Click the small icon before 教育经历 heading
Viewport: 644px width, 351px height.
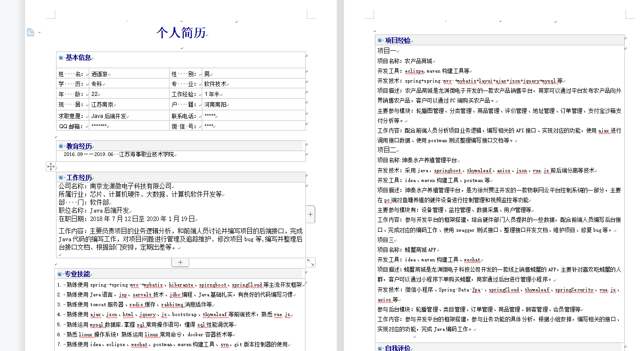(61, 146)
